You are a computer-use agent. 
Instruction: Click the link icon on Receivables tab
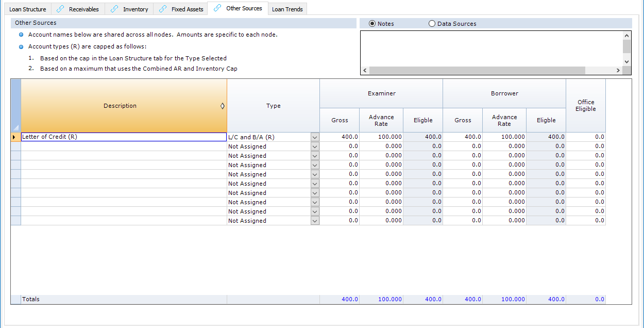tap(60, 9)
